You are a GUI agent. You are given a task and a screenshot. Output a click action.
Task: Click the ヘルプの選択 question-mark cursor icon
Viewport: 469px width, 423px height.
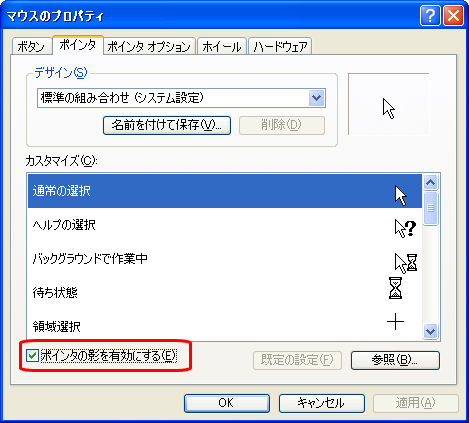coord(405,228)
